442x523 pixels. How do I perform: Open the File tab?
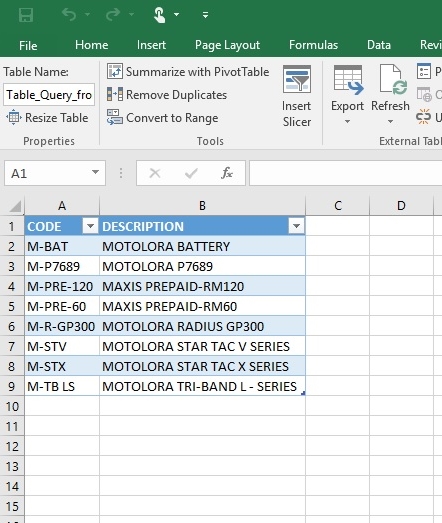(x=28, y=45)
